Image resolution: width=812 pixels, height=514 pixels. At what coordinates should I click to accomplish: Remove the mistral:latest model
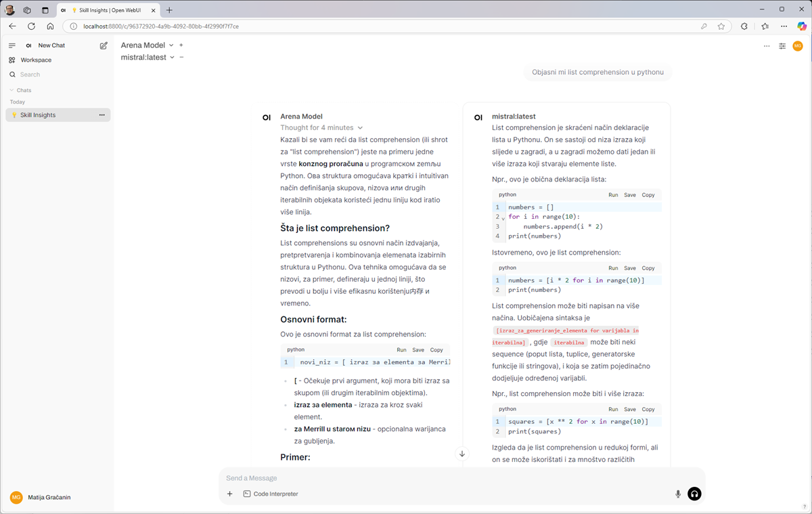(181, 58)
